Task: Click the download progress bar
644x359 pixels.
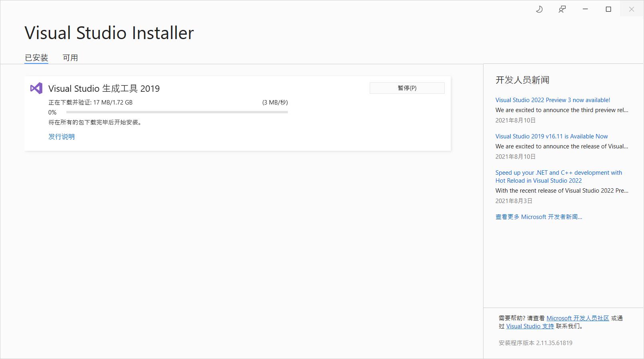Action: pos(177,112)
